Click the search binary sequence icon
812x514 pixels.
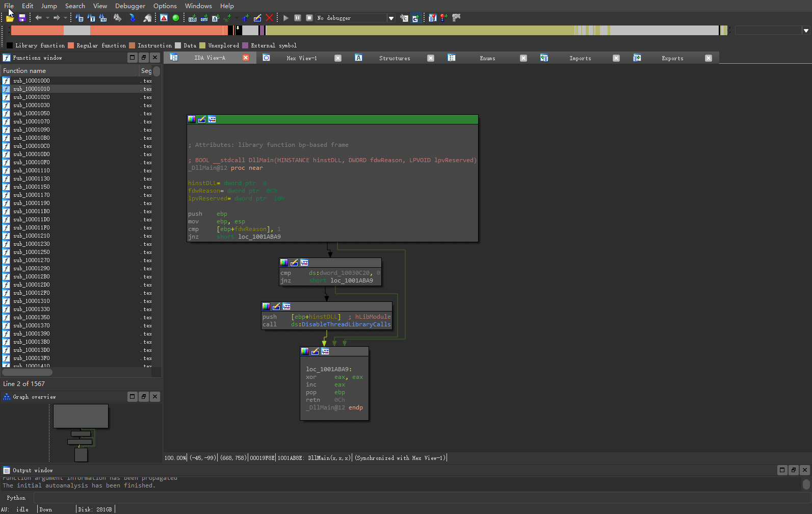point(103,18)
